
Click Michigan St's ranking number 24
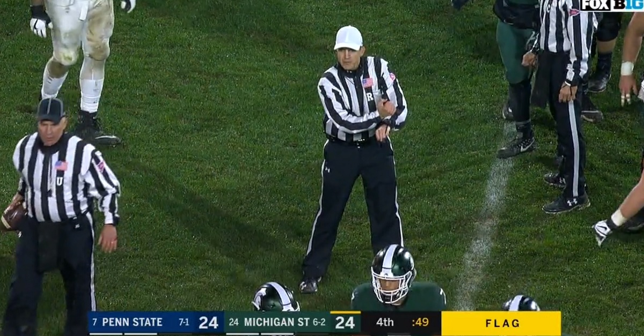(233, 323)
